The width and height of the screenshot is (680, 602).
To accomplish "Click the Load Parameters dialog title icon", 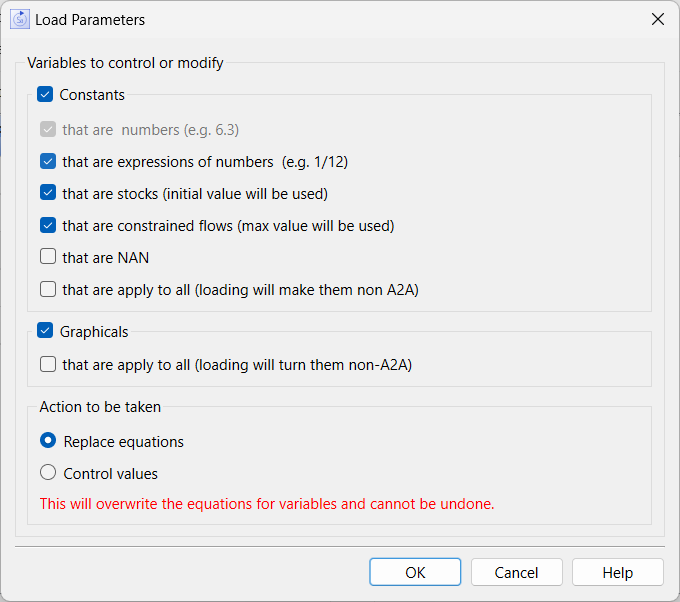I will [x=20, y=19].
